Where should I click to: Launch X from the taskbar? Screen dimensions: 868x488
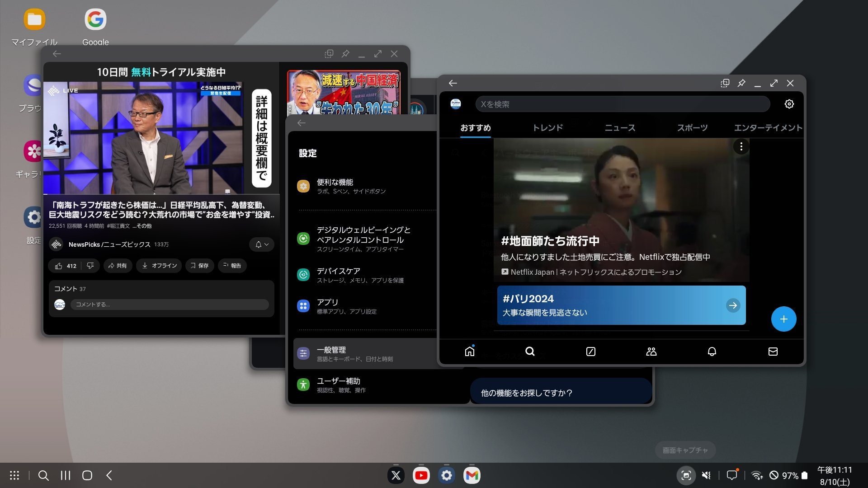396,475
